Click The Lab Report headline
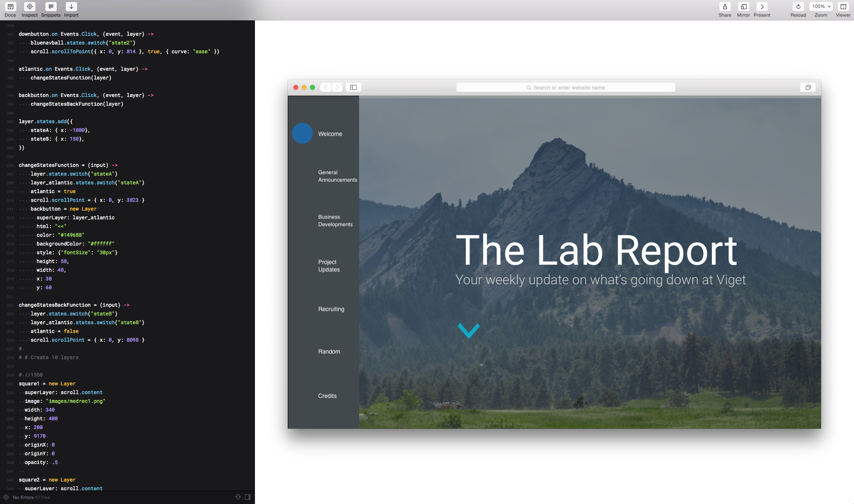Screen dimensions: 854x504 coord(597,250)
